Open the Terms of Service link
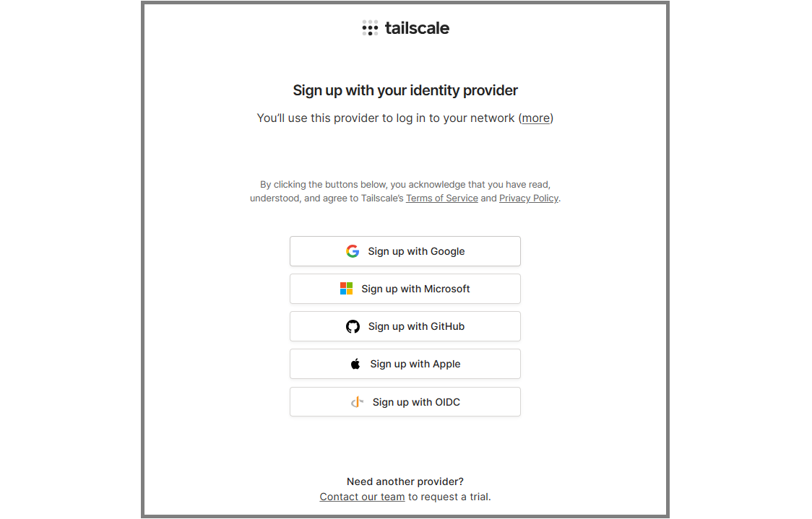 [x=441, y=199]
